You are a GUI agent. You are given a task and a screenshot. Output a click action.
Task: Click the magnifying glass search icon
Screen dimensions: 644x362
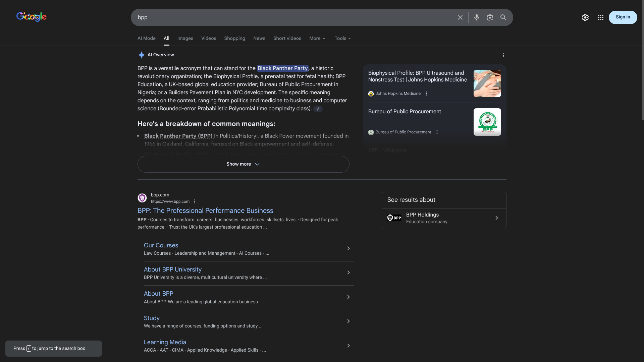point(503,17)
